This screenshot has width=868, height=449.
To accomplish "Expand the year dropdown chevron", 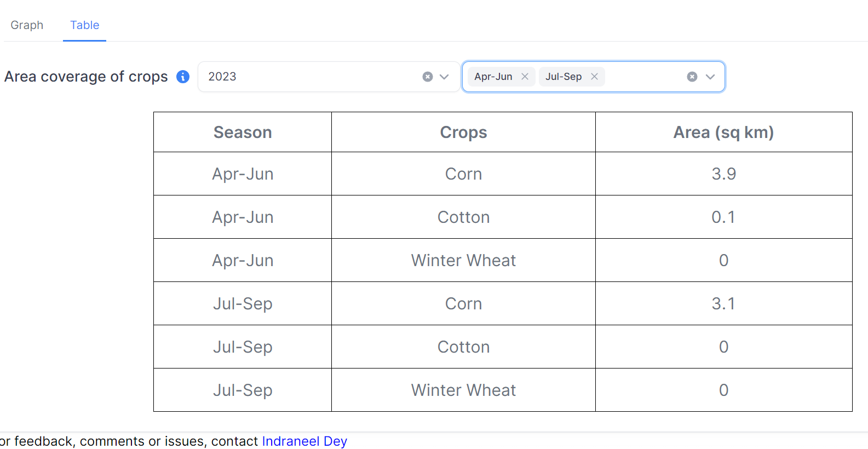I will click(444, 77).
